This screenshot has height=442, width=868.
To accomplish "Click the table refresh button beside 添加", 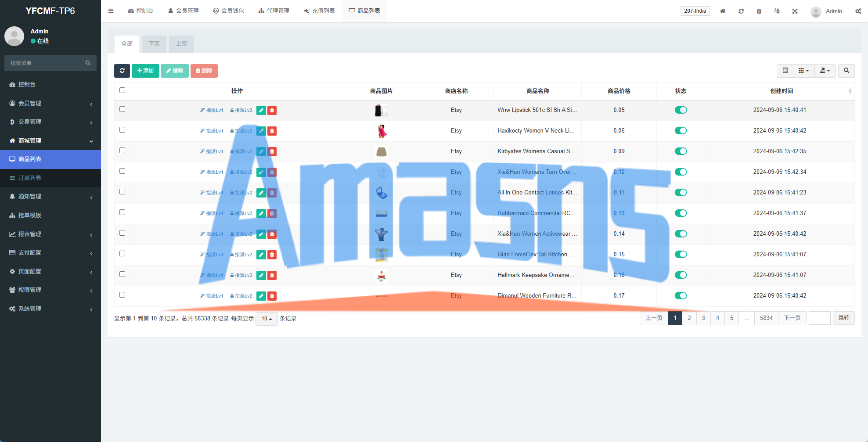I will (122, 71).
